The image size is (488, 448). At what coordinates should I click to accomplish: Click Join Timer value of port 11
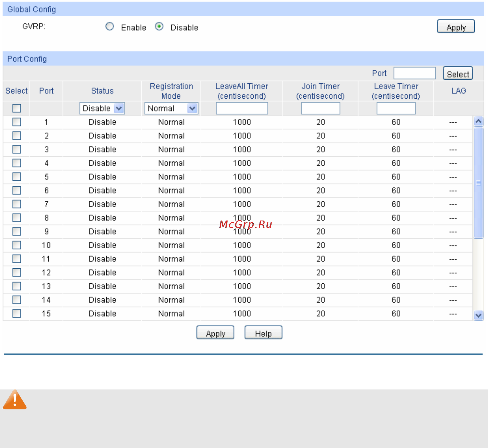(321, 259)
